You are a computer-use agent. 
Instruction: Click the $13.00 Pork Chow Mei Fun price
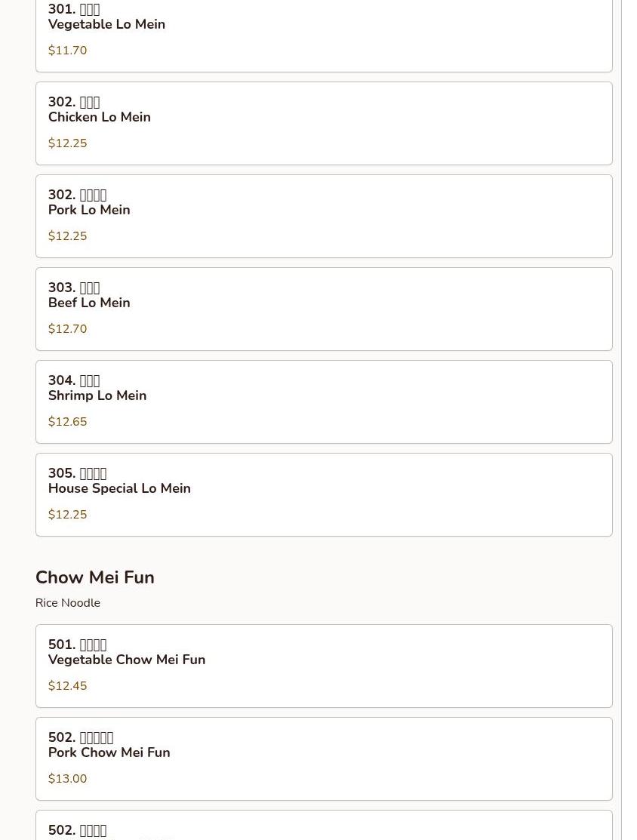67,779
